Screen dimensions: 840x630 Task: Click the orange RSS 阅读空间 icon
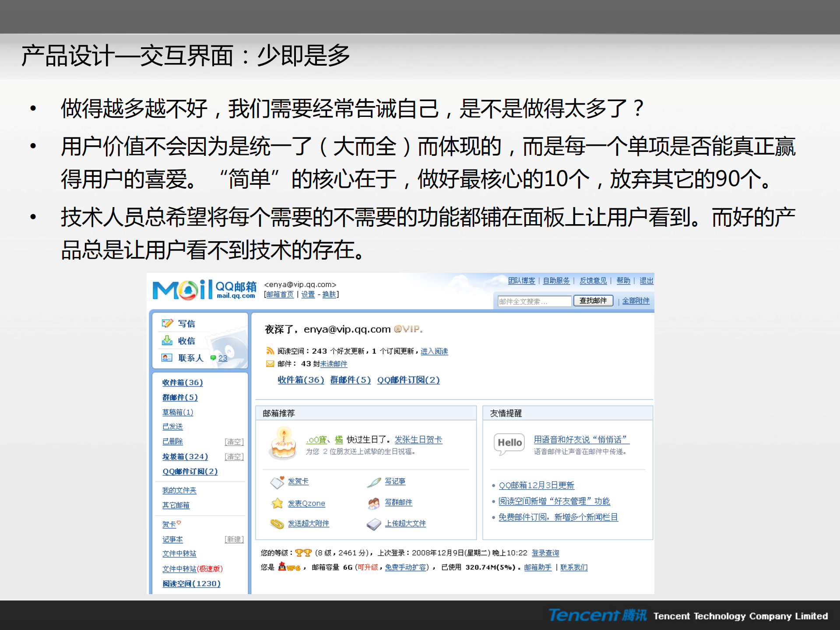point(270,351)
